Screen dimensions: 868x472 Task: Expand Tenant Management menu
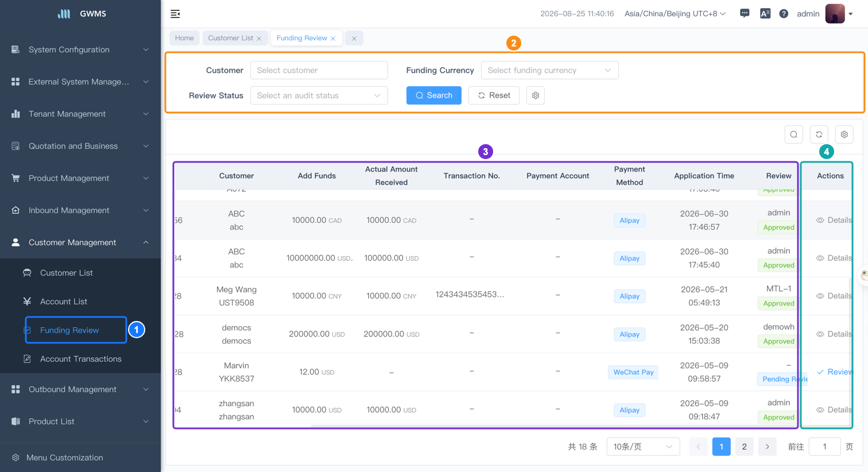click(x=80, y=114)
